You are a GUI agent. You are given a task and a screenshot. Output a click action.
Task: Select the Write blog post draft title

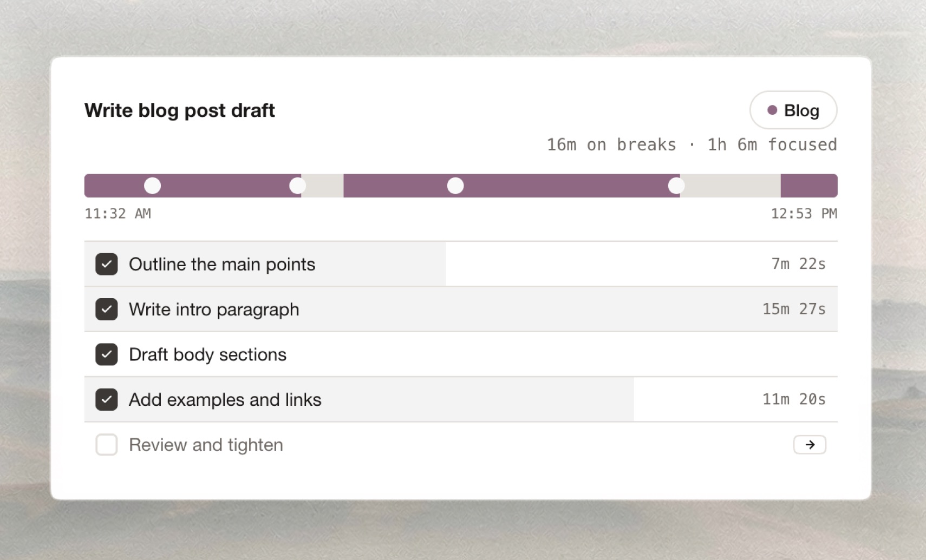tap(179, 110)
